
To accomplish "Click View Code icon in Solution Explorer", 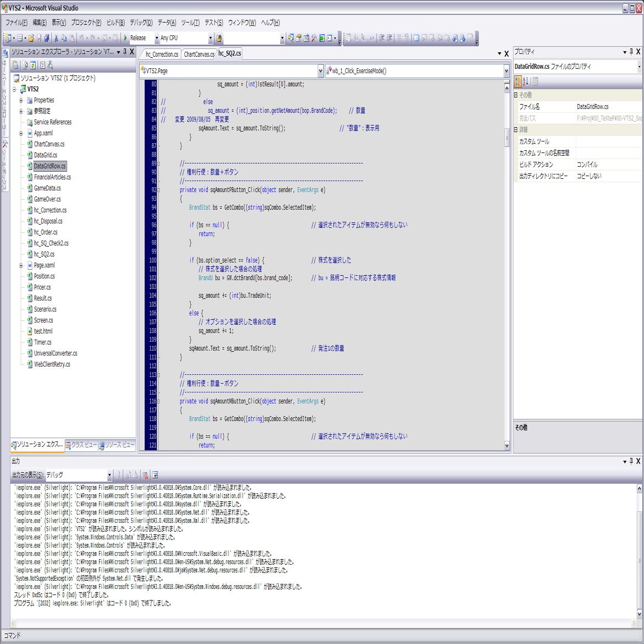I will click(43, 65).
